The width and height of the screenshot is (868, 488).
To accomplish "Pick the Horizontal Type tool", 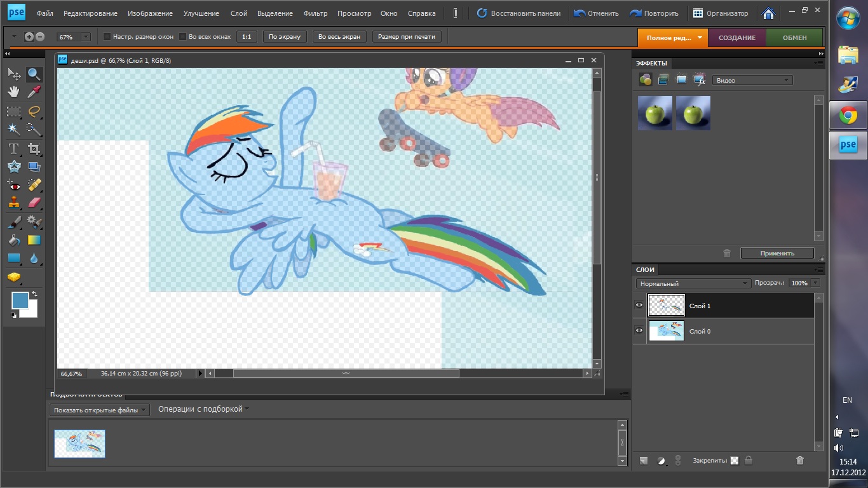I will point(13,149).
